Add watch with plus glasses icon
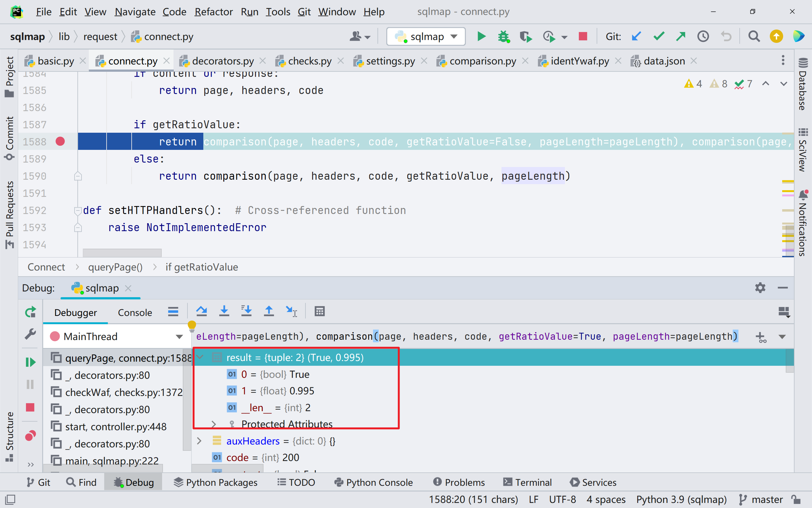This screenshot has width=812, height=508. click(x=761, y=337)
